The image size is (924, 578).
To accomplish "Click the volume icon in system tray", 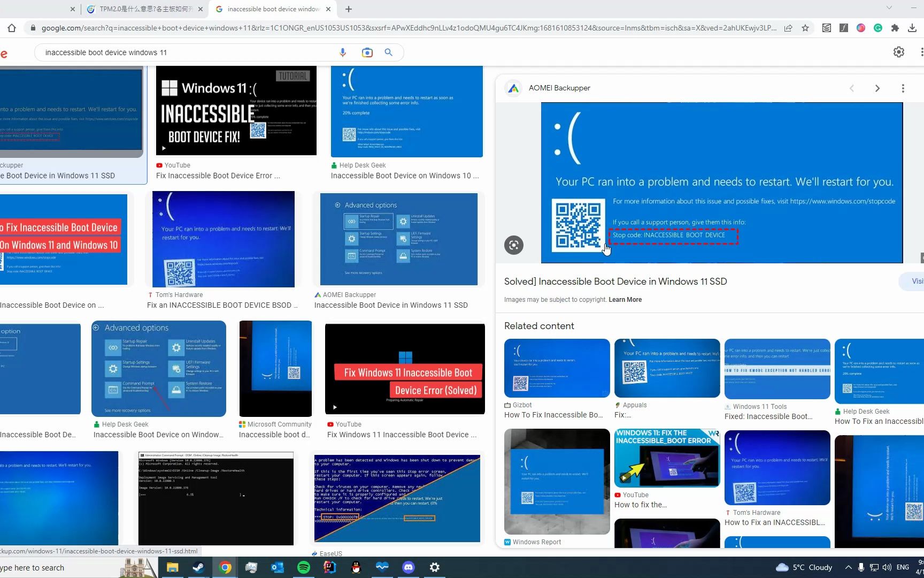I will [x=887, y=567].
